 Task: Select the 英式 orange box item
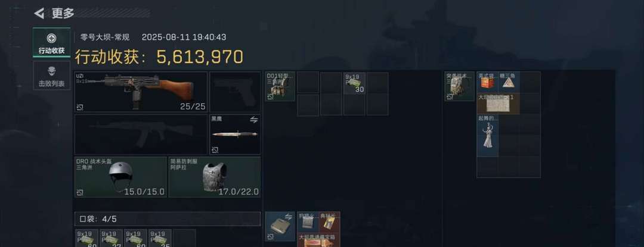click(x=488, y=83)
